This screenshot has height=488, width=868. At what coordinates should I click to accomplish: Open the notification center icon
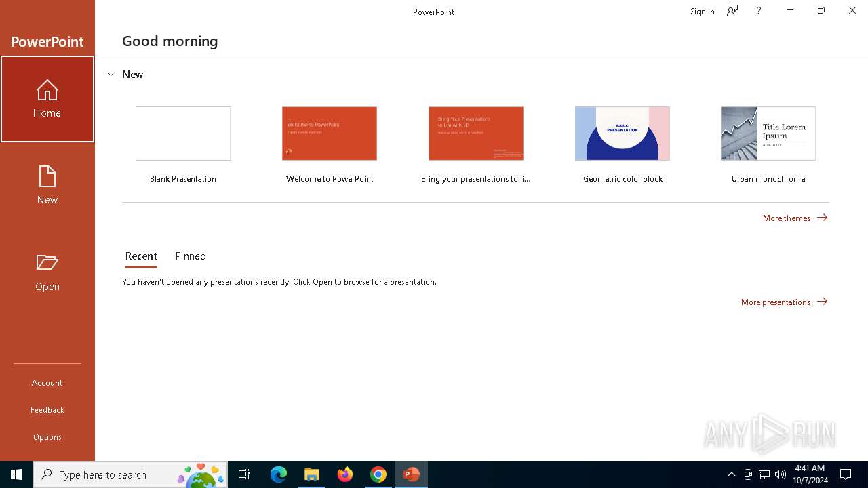[846, 474]
